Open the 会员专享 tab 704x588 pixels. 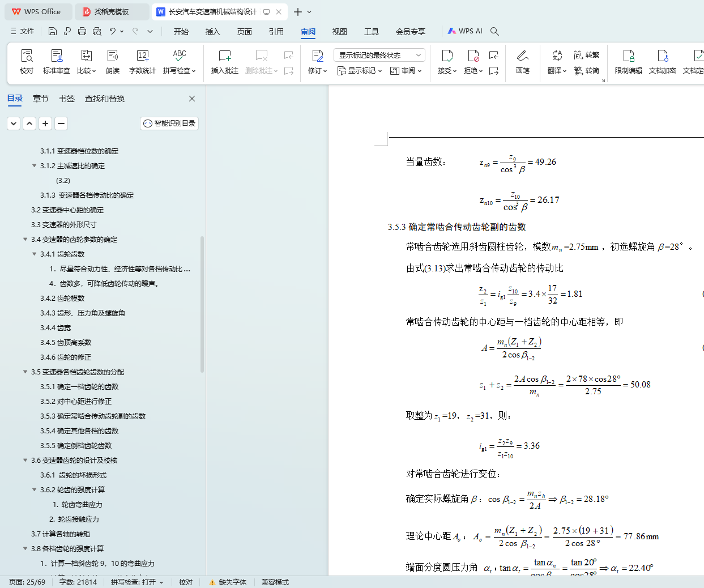coord(411,32)
